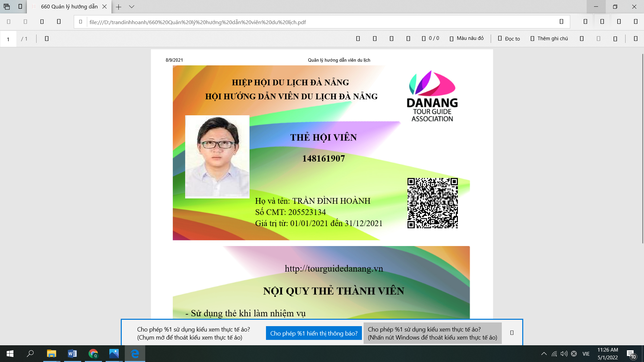Open the tabs you've set aside panel
Viewport: 644px width, 362px height.
pyautogui.click(x=7, y=7)
